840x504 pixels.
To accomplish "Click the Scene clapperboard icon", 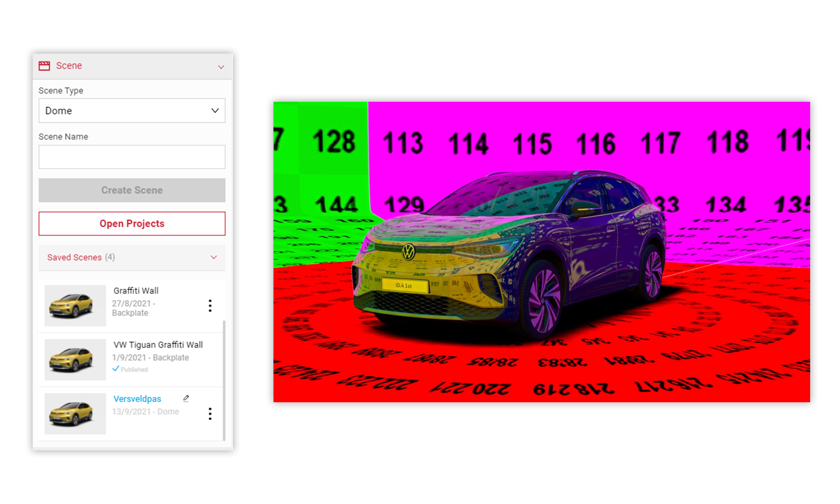I will (44, 66).
